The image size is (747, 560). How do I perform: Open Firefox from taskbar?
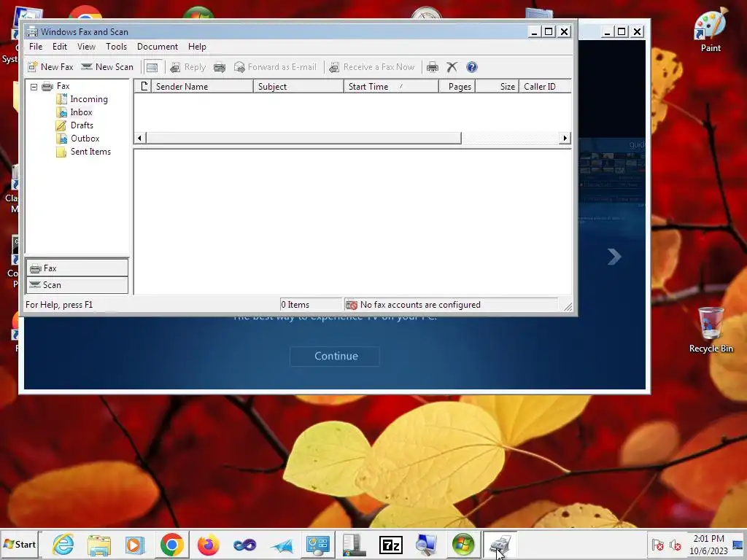(x=208, y=544)
